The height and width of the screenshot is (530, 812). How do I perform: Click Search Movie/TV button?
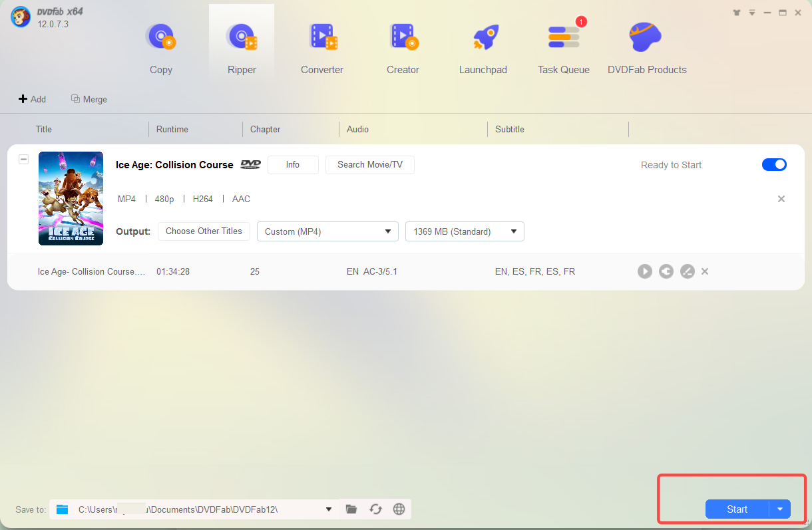[370, 165]
